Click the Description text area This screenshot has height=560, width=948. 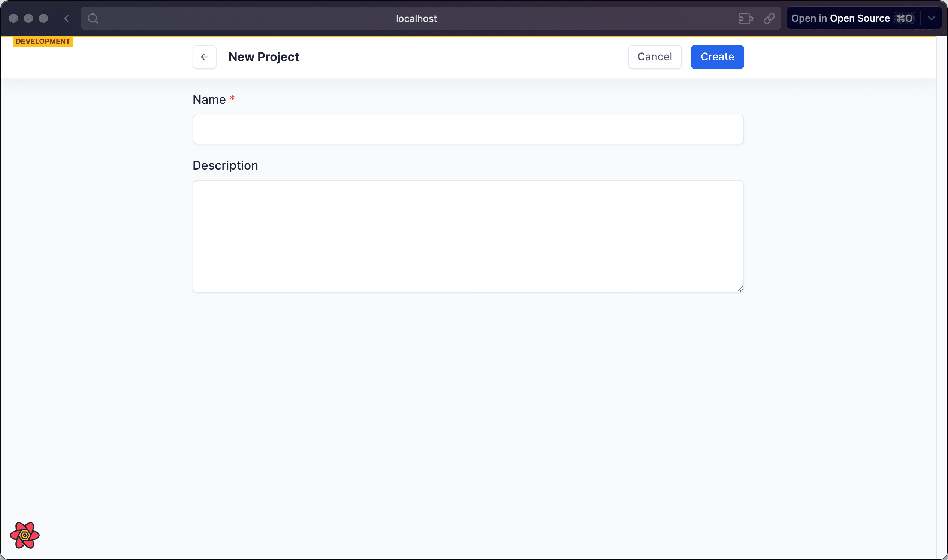[x=468, y=236]
